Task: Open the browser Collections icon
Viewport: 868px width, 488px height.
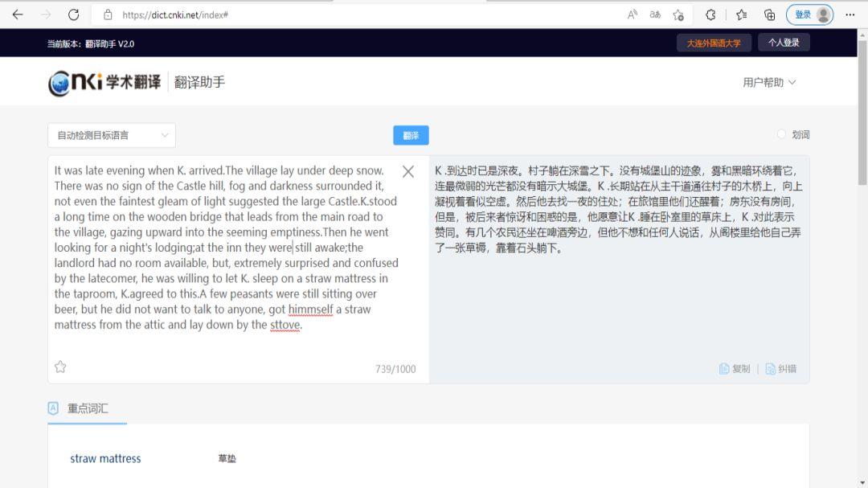Action: tap(769, 14)
